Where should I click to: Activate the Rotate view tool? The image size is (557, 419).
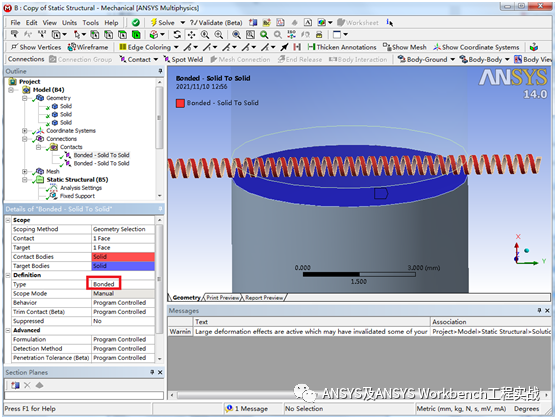click(x=177, y=35)
